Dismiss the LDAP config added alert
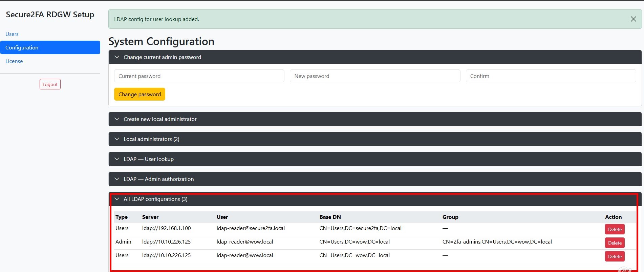 pyautogui.click(x=633, y=19)
